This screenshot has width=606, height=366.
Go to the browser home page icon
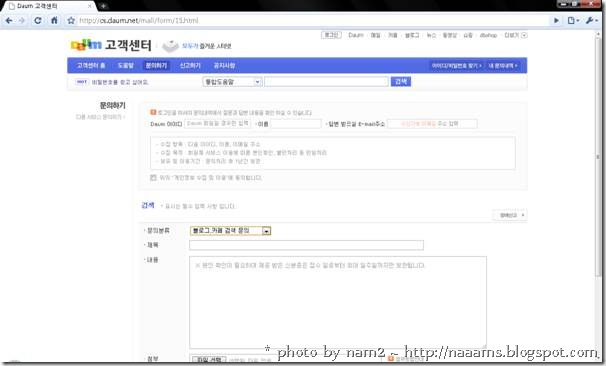pos(54,20)
